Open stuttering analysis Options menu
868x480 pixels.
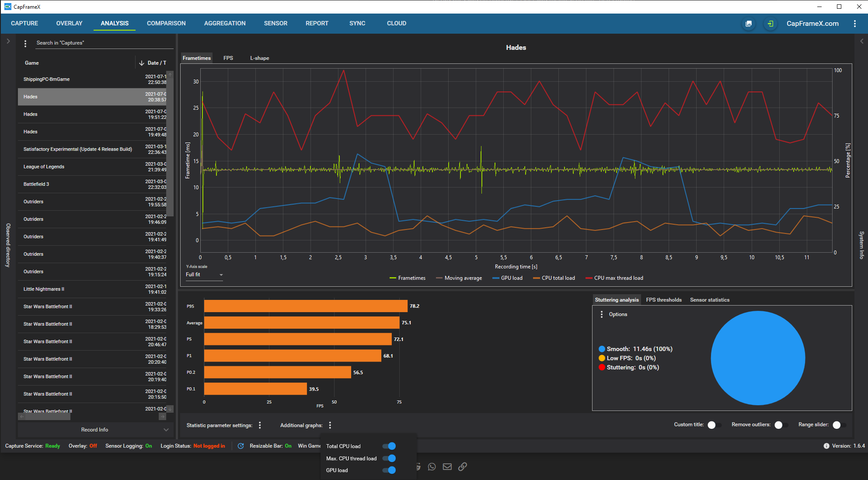(602, 314)
